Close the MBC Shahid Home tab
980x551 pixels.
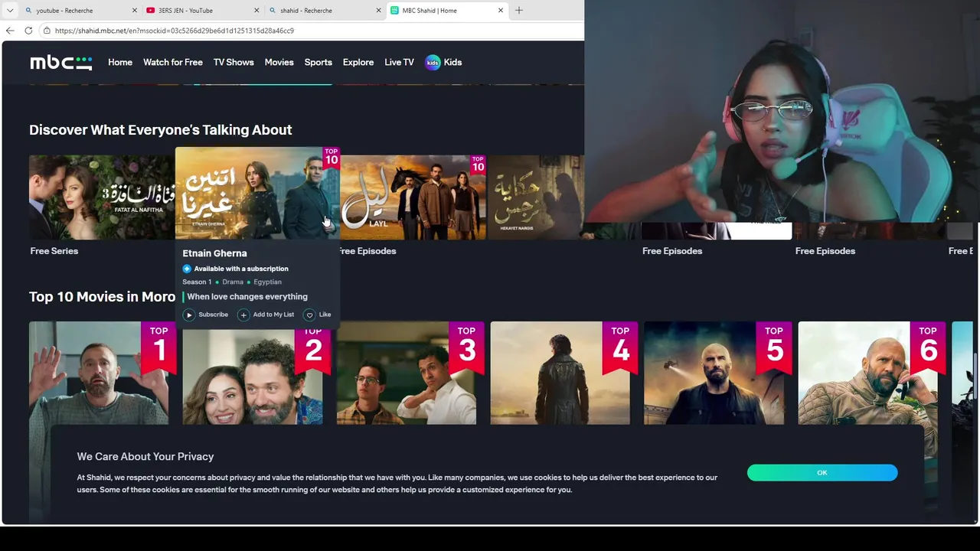[x=501, y=11]
